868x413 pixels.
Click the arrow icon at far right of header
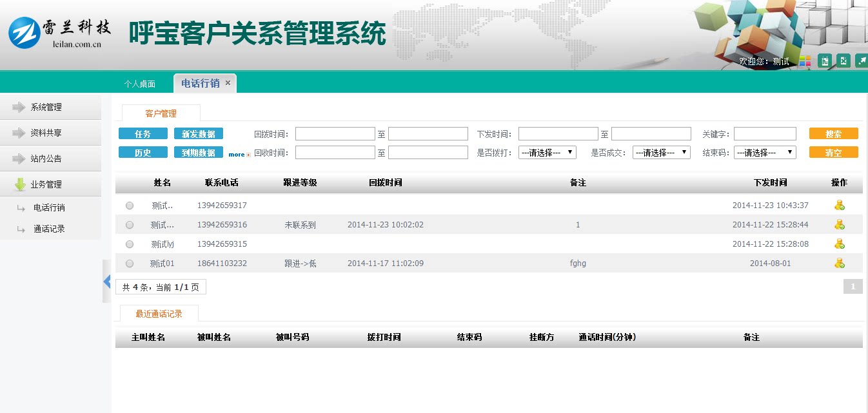(861, 61)
